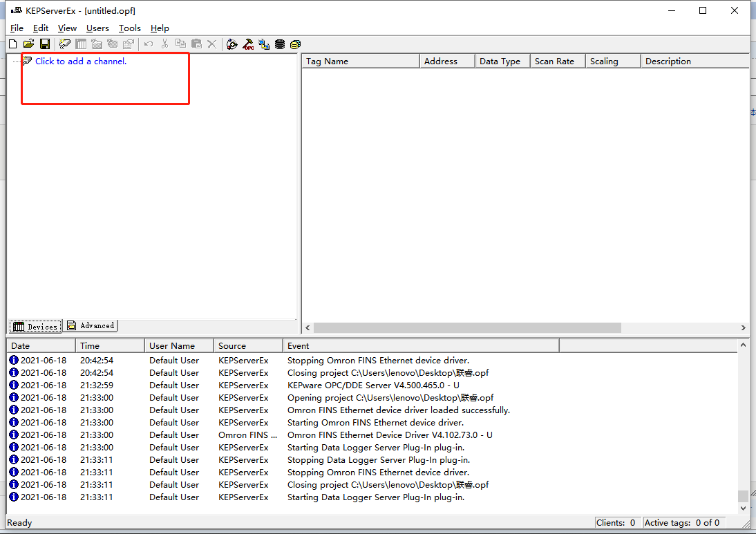
Task: Click the New Device toolbar icon
Action: pos(81,44)
